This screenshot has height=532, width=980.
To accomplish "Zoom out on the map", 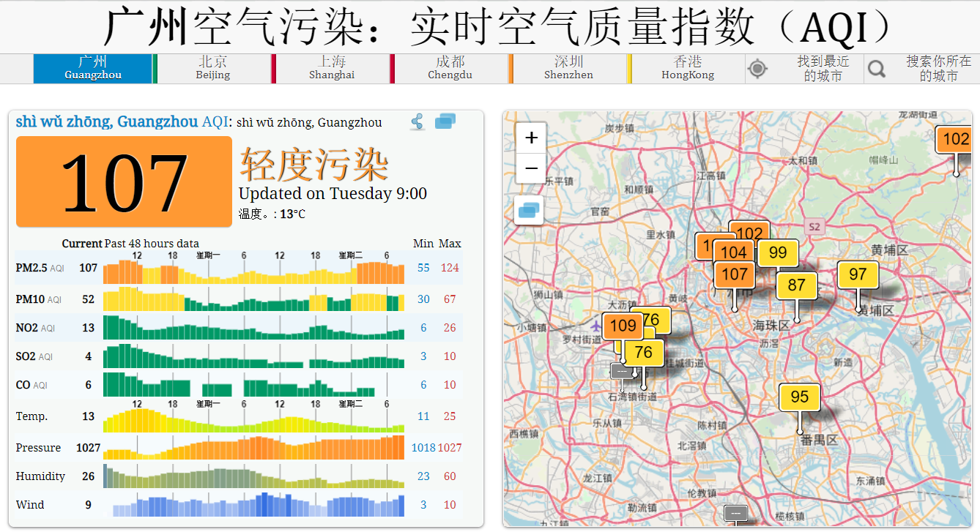I will 531,168.
